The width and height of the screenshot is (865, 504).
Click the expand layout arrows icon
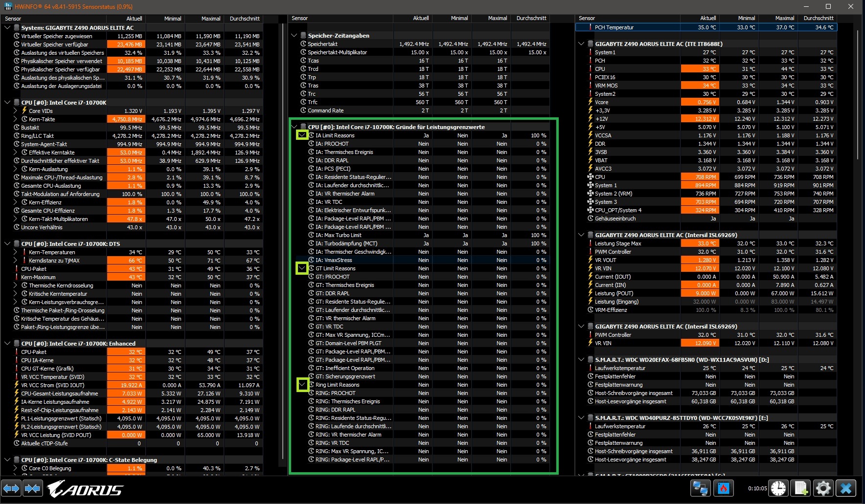pyautogui.click(x=11, y=488)
